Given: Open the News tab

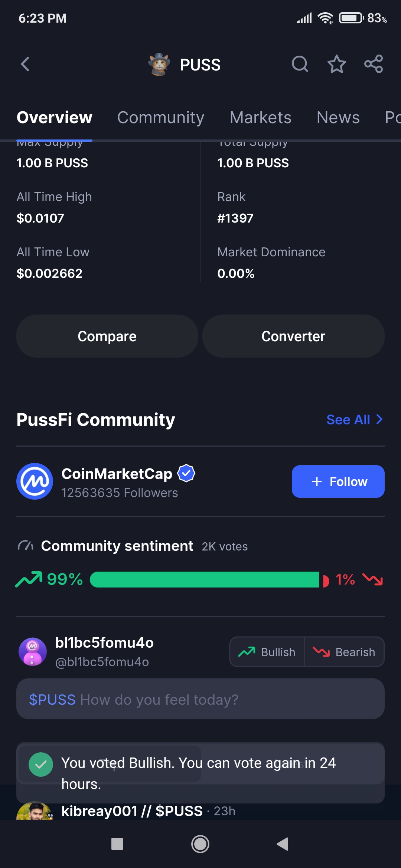Looking at the screenshot, I should click(338, 118).
